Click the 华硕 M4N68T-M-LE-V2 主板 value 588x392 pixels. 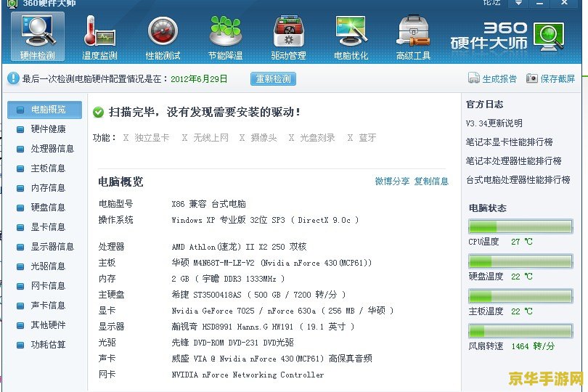271,263
